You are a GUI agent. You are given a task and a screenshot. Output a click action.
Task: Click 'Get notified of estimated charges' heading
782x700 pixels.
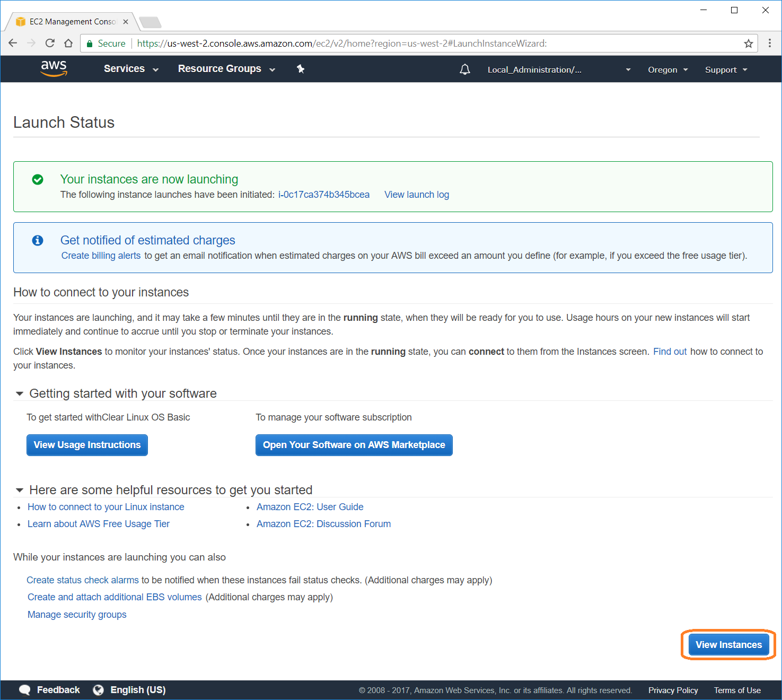click(147, 240)
